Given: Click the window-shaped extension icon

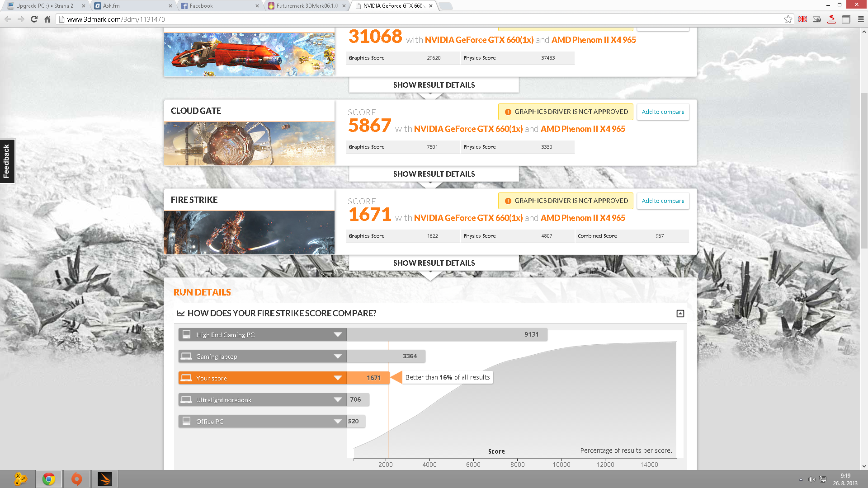Looking at the screenshot, I should [846, 19].
